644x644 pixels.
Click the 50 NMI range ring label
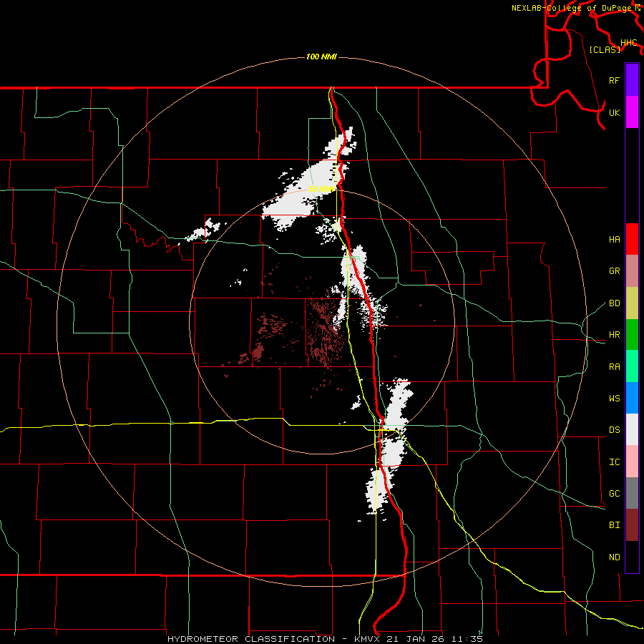click(x=321, y=189)
